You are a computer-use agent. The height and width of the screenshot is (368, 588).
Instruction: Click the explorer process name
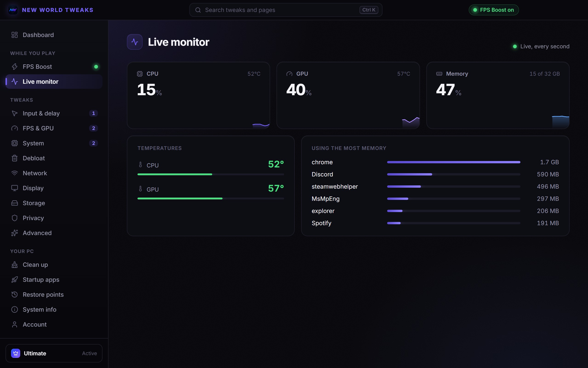(323, 211)
